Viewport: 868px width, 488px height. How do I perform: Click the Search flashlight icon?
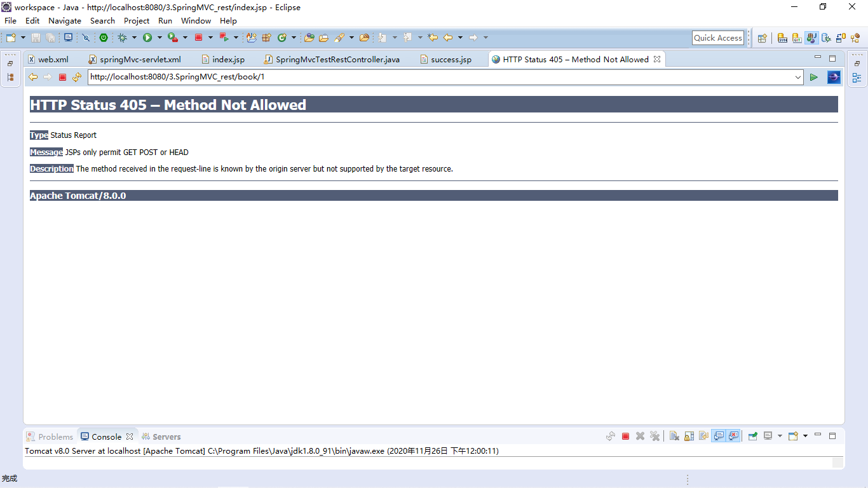click(x=339, y=38)
